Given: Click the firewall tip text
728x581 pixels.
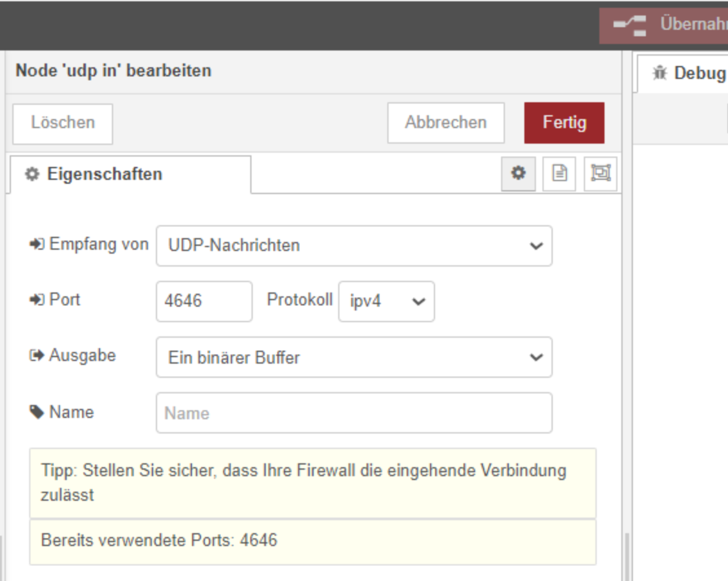Looking at the screenshot, I should (303, 483).
